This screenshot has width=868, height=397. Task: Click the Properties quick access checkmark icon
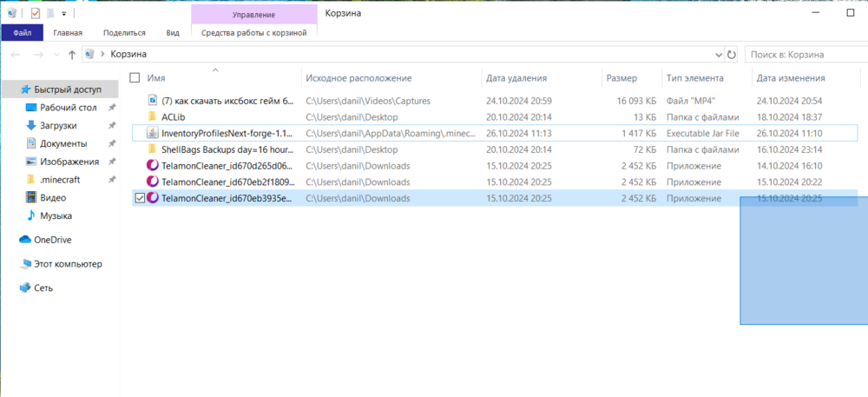36,13
